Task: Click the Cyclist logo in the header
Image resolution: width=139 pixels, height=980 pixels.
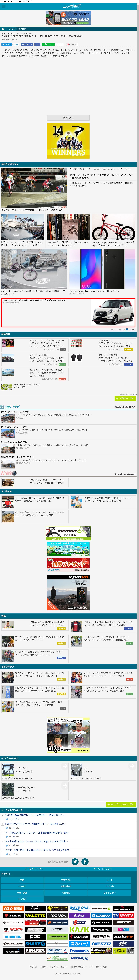Action: pyautogui.click(x=72, y=6)
